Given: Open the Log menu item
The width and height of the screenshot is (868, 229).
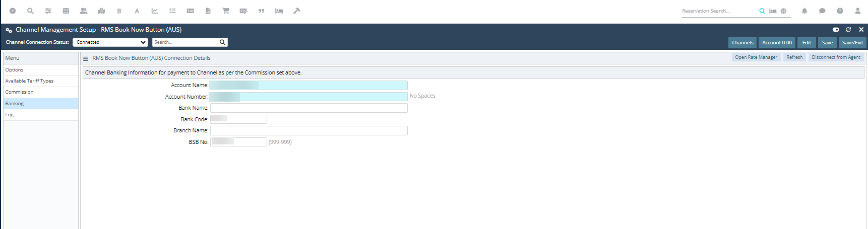Looking at the screenshot, I should click(10, 115).
